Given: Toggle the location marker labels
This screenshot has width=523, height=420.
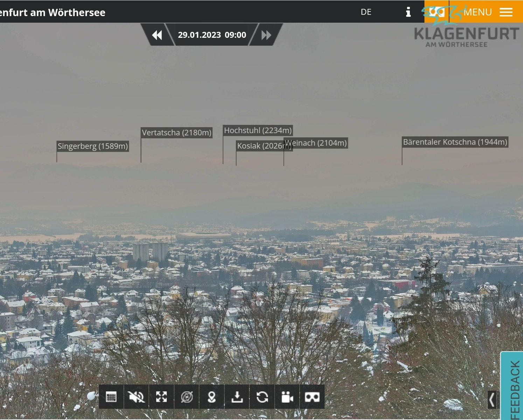Looking at the screenshot, I should pos(212,397).
